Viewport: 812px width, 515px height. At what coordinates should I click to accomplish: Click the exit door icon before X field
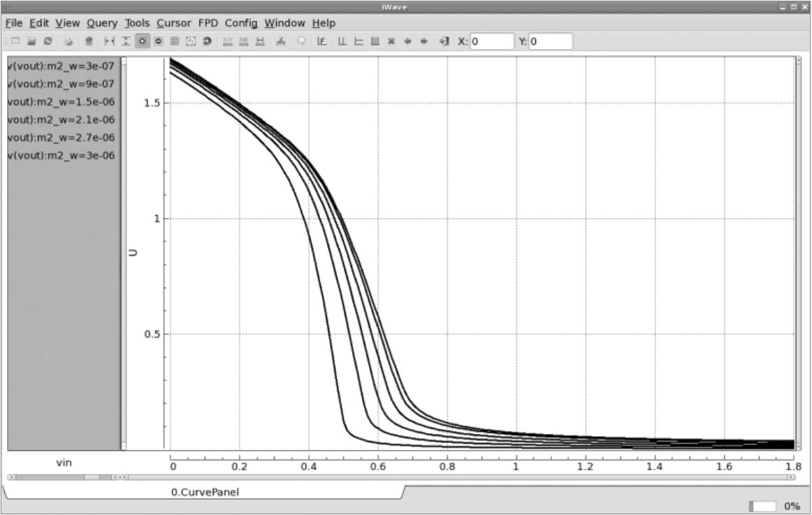click(444, 41)
